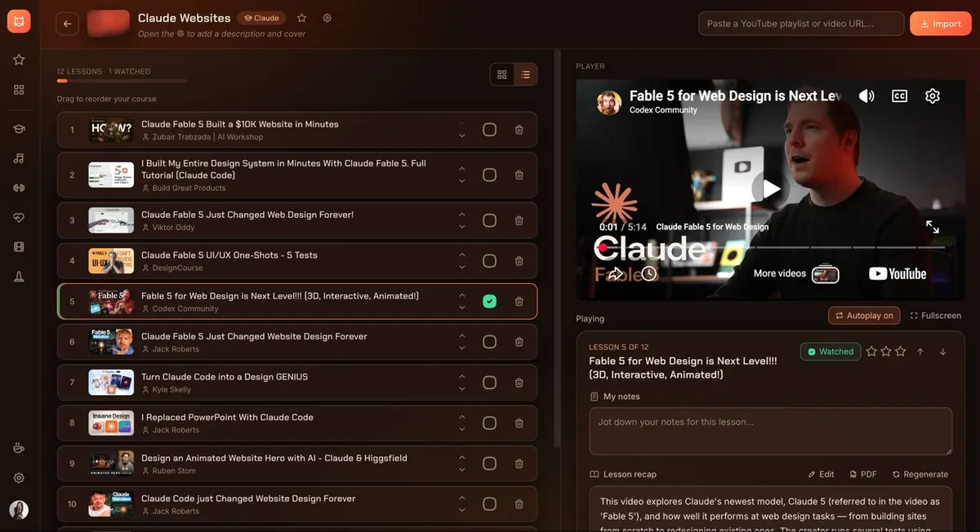Mark lesson 4 as watched

[x=489, y=261]
